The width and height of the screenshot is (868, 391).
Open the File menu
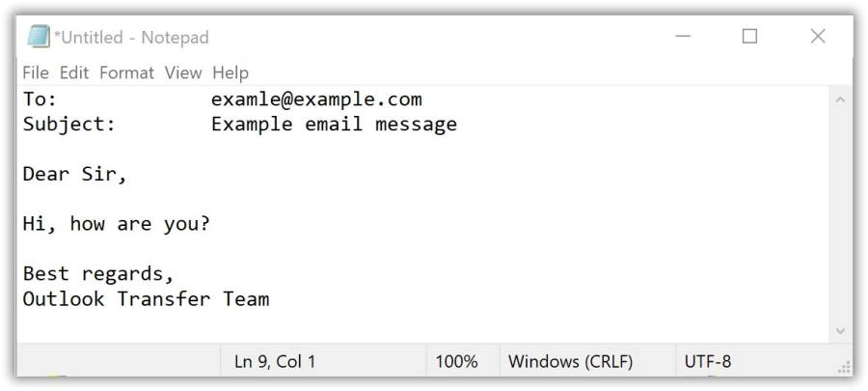[36, 72]
